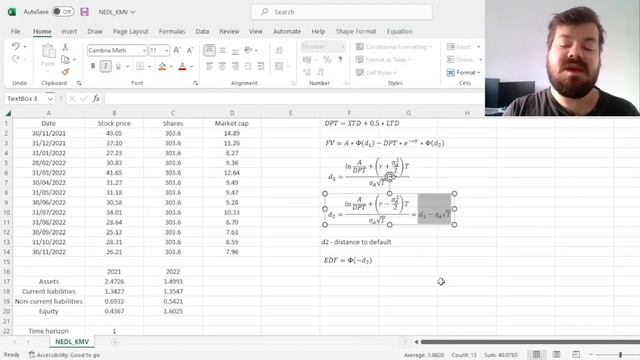Click the Search box
Screen dimensions: 640x360
pyautogui.click(x=342, y=12)
